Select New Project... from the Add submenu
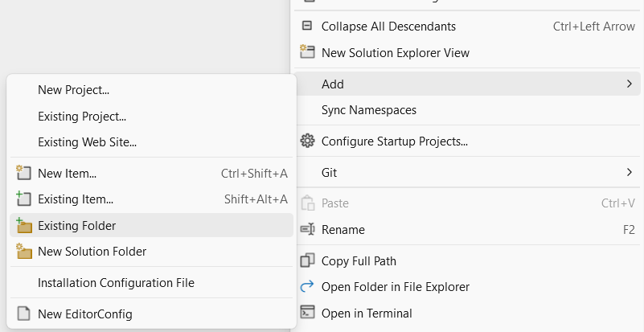The width and height of the screenshot is (644, 332). pyautogui.click(x=73, y=90)
